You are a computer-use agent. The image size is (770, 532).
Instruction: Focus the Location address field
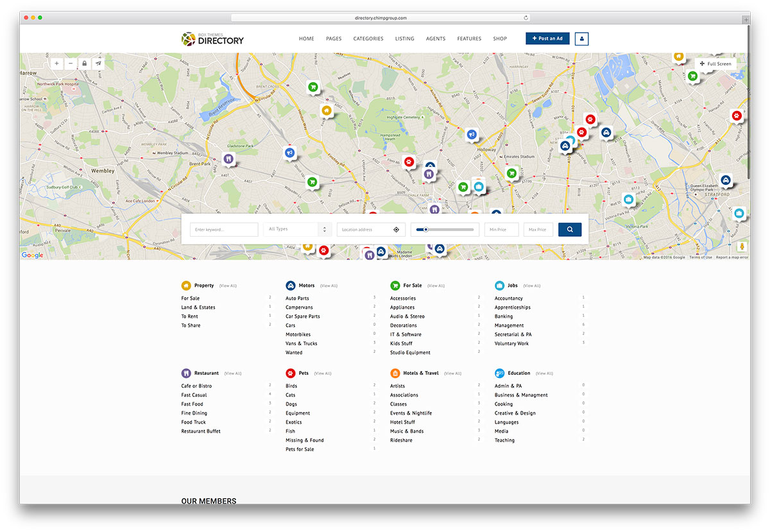coord(371,230)
